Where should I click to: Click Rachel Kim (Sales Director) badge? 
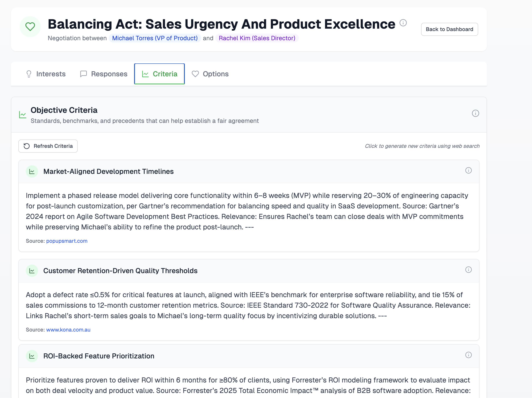257,38
